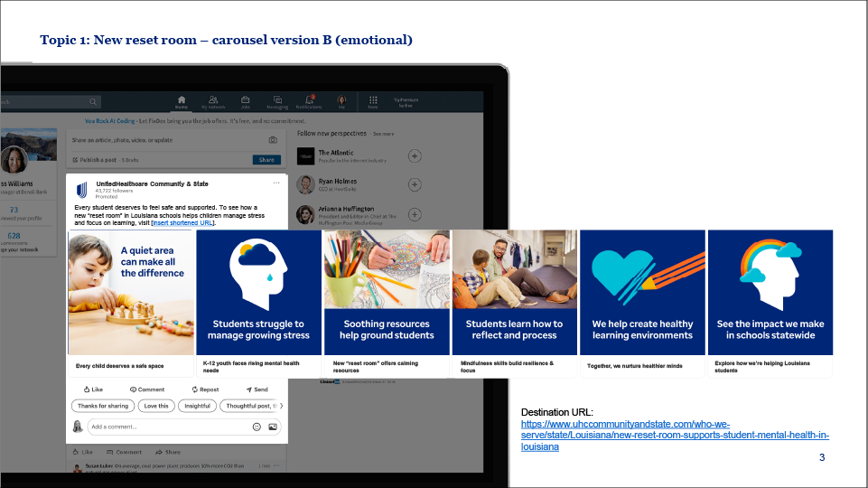The width and height of the screenshot is (868, 488).
Task: Click the search magnifier icon
Action: pyautogui.click(x=93, y=102)
